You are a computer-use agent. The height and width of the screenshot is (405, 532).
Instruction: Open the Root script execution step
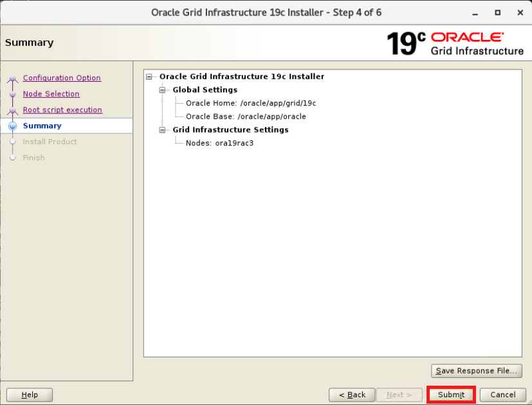coord(62,109)
